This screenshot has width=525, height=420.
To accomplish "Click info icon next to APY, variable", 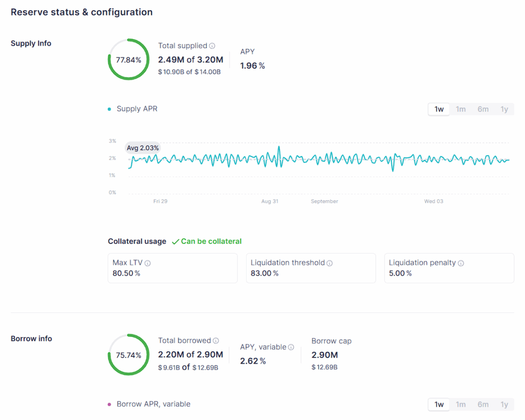I will click(291, 347).
